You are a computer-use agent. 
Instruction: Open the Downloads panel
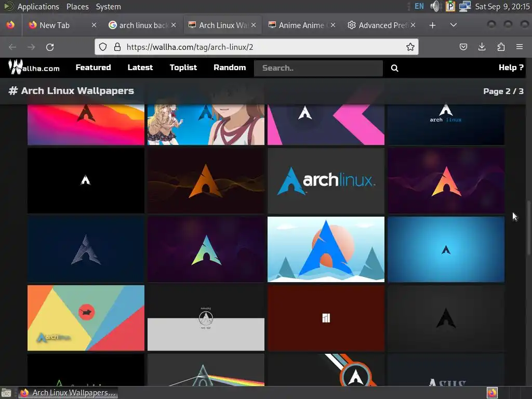[x=482, y=47]
